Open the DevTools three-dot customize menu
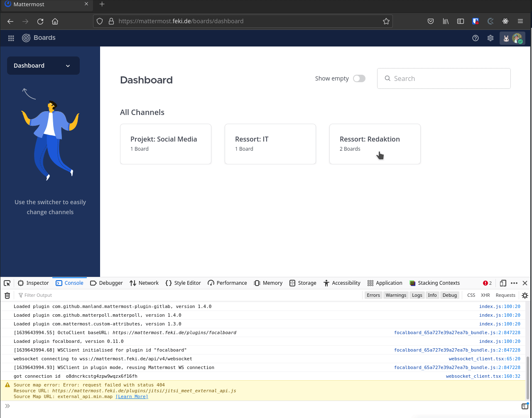Screen dimensions: 532x418 (514, 283)
